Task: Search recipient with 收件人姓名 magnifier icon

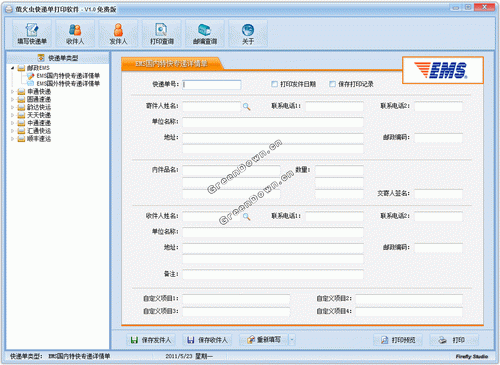Action: 246,217
